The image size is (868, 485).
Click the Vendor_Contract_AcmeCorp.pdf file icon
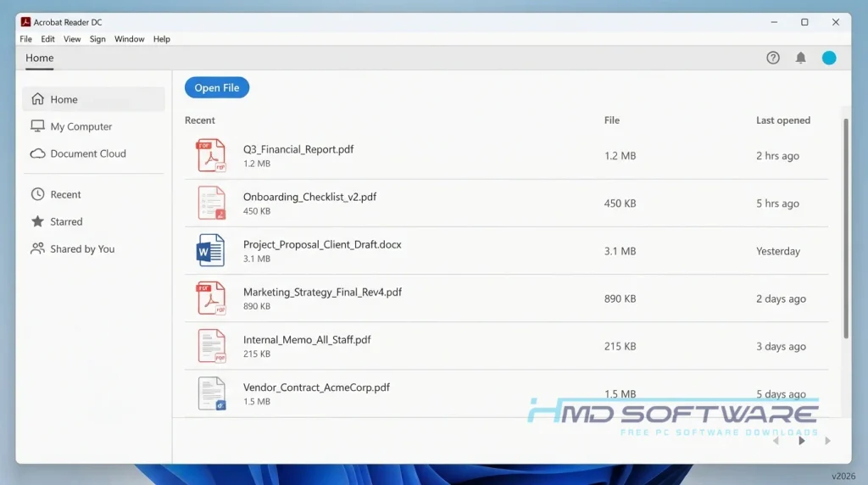(x=211, y=393)
